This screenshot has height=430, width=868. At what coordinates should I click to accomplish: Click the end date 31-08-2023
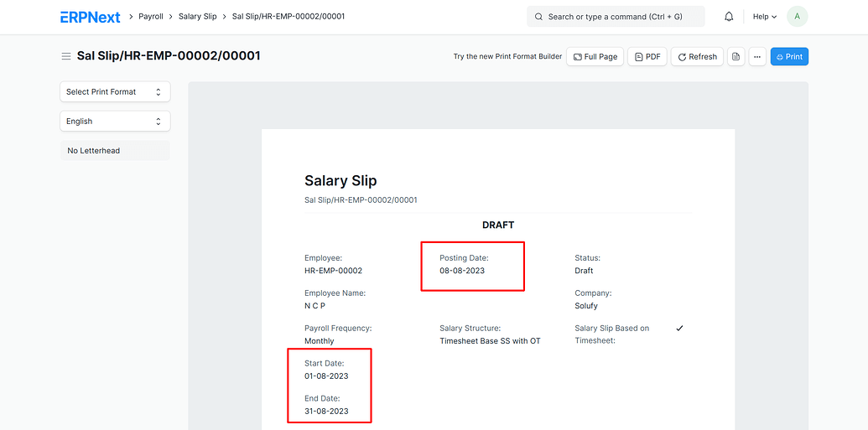coord(326,412)
